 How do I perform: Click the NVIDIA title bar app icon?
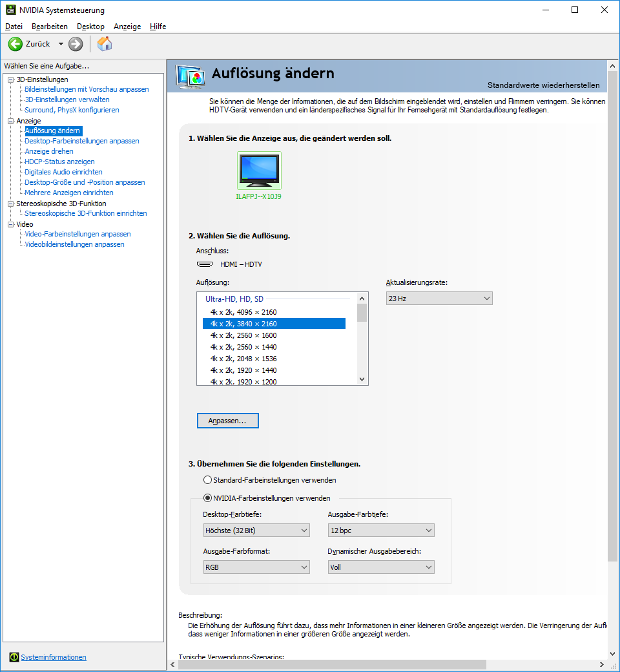(11, 10)
